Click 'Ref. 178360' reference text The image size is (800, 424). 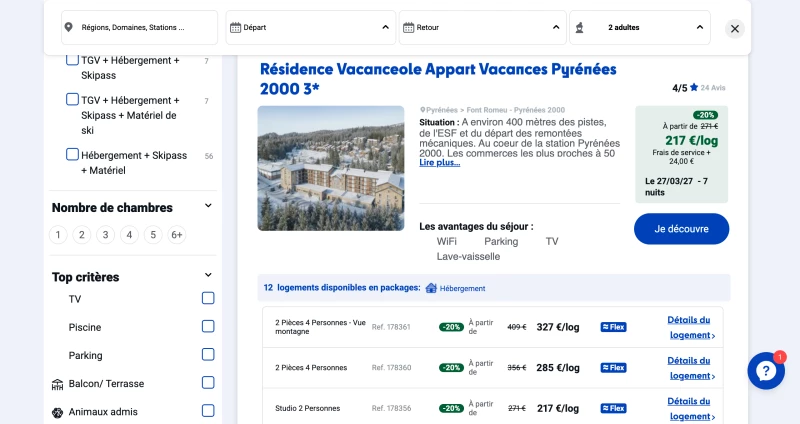pos(391,367)
